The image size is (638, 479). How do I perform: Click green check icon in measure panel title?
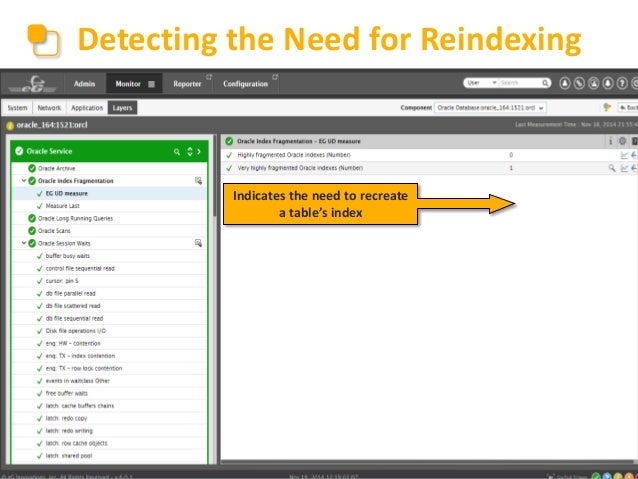(229, 141)
